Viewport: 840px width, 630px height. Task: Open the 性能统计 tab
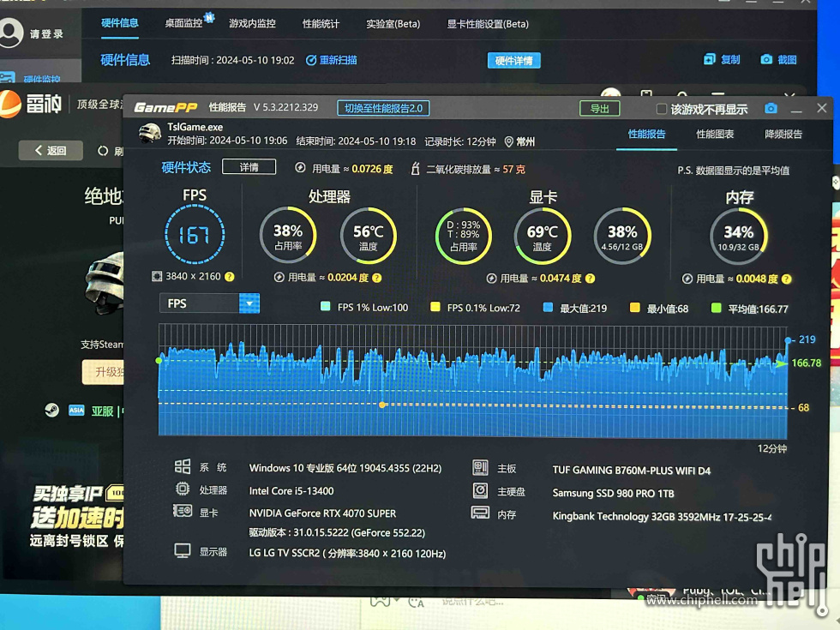click(321, 24)
